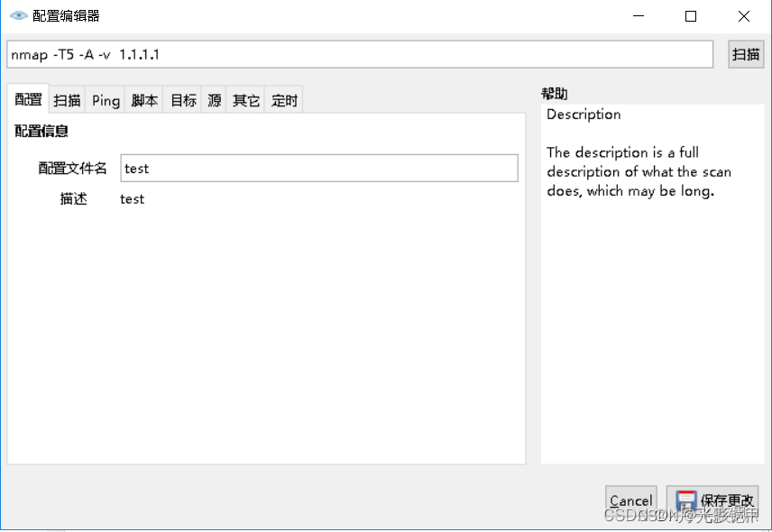Click the eye icon in the title bar

[18, 15]
